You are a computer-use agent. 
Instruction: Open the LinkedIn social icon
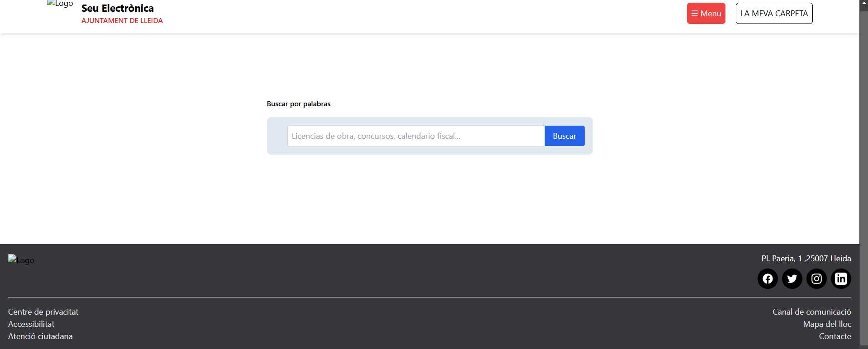point(841,279)
